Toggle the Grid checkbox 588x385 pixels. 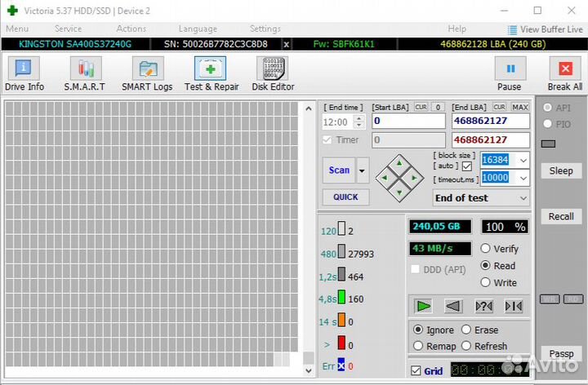tap(416, 371)
